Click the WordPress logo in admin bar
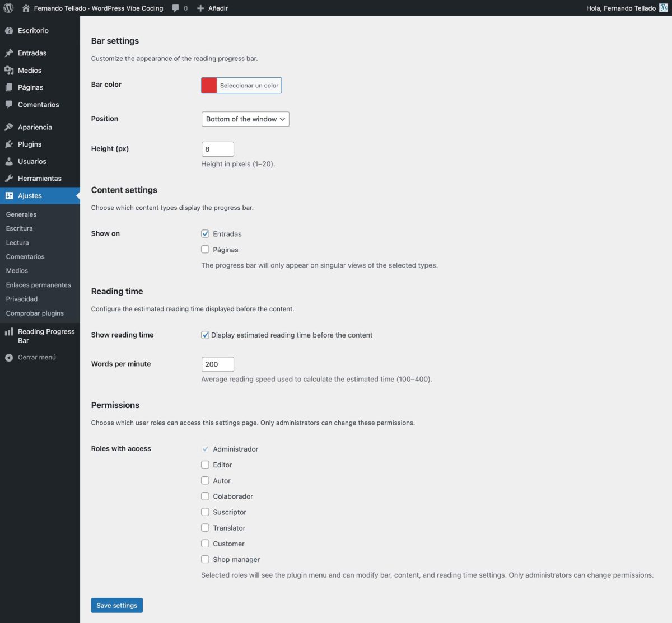The image size is (672, 623). click(x=8, y=8)
